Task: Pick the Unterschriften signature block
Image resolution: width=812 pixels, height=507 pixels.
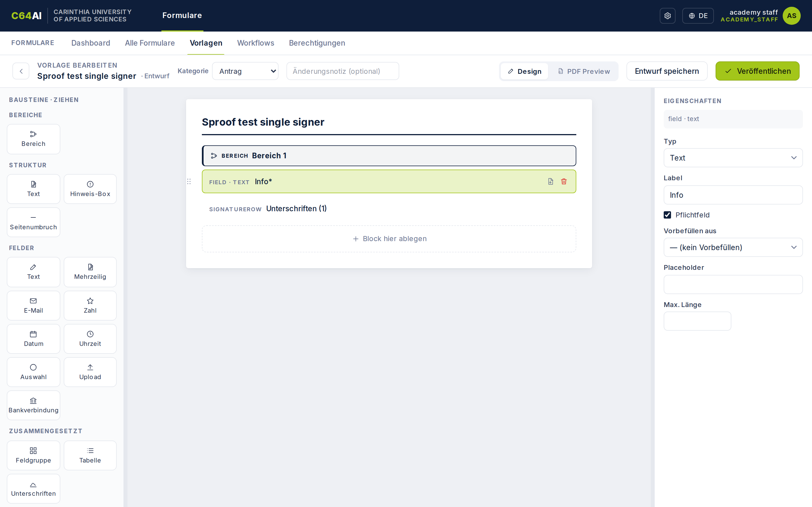Action: (x=34, y=489)
